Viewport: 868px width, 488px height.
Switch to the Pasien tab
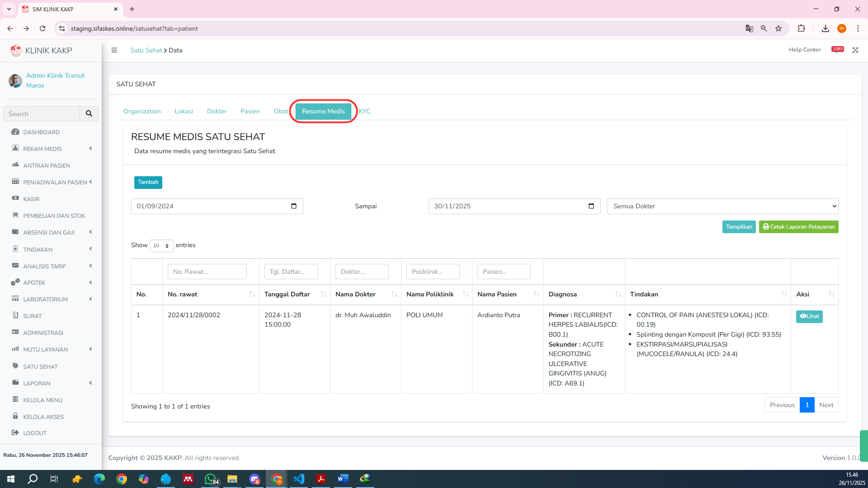(x=250, y=111)
